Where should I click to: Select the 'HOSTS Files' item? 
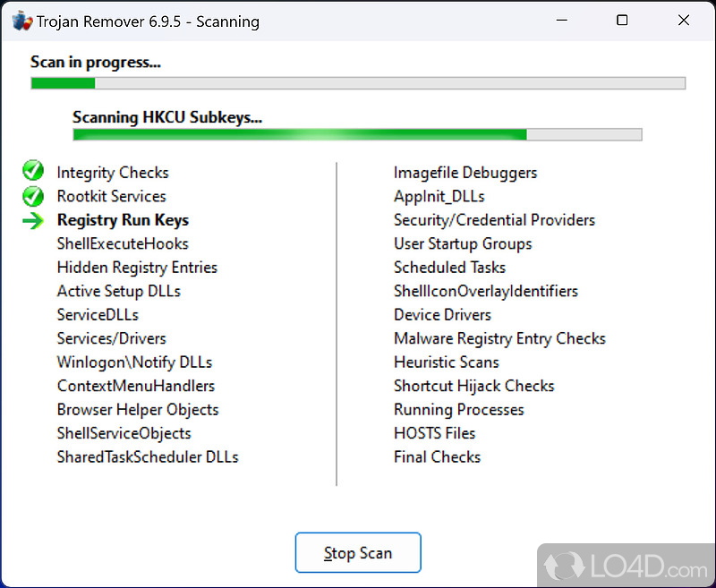(x=435, y=434)
